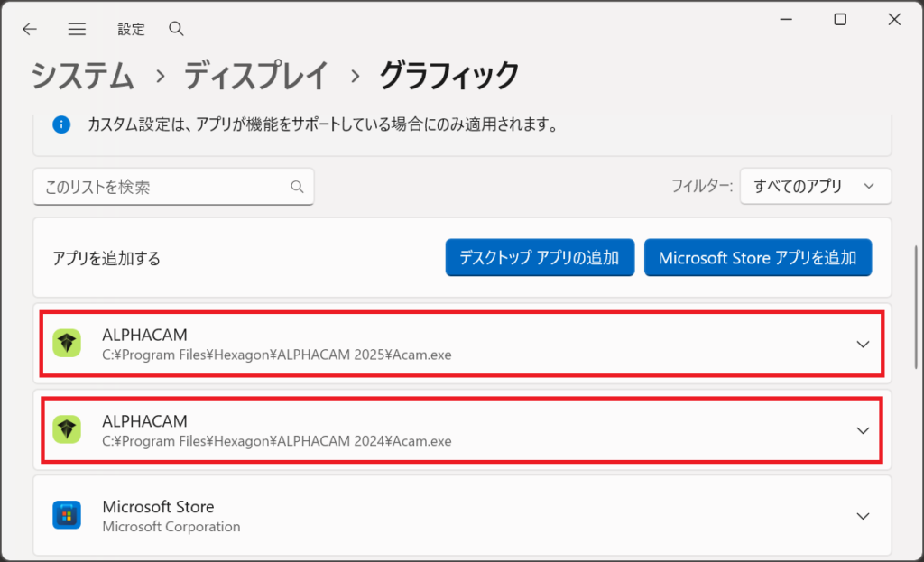This screenshot has height=562, width=924.
Task: Expand the ALPHACAM 2025 entry chevron
Action: 863,344
